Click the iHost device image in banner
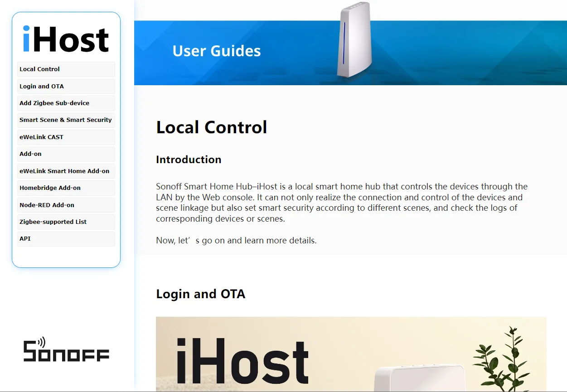567x392 pixels. (x=355, y=39)
